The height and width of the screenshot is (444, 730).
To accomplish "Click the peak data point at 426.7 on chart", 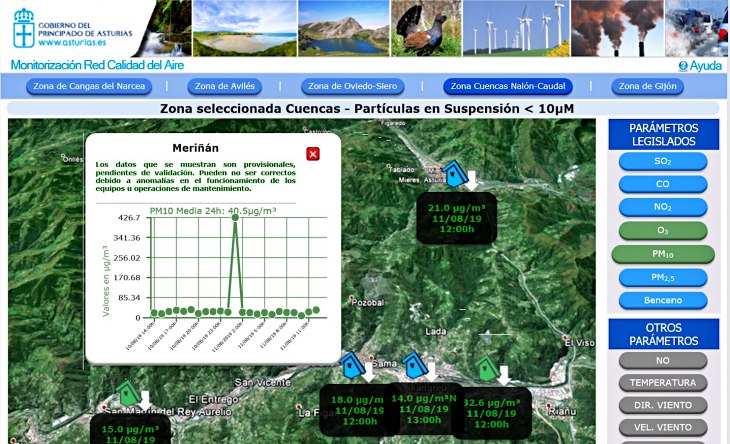I will (235, 217).
